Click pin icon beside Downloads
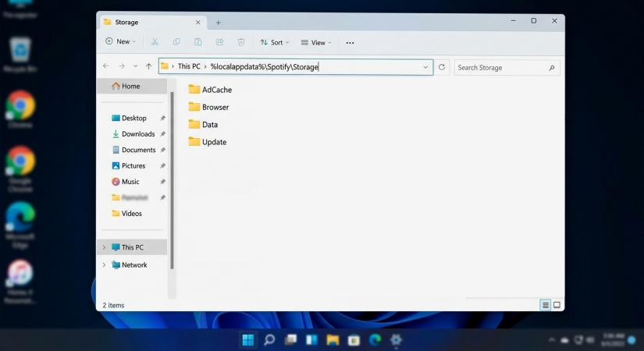This screenshot has width=644, height=351. tap(162, 134)
